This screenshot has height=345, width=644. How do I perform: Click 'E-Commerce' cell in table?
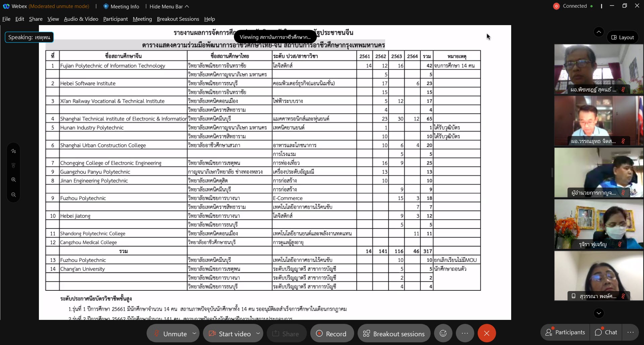[x=314, y=198]
